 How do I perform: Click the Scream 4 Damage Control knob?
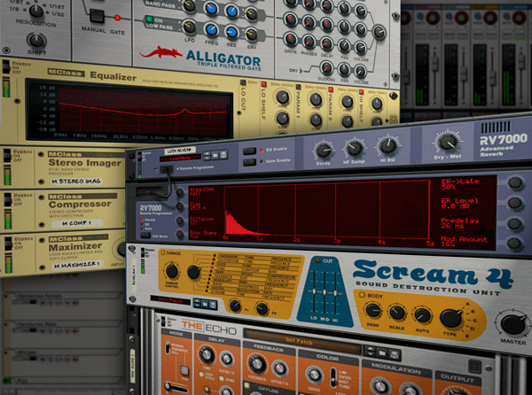tap(172, 271)
